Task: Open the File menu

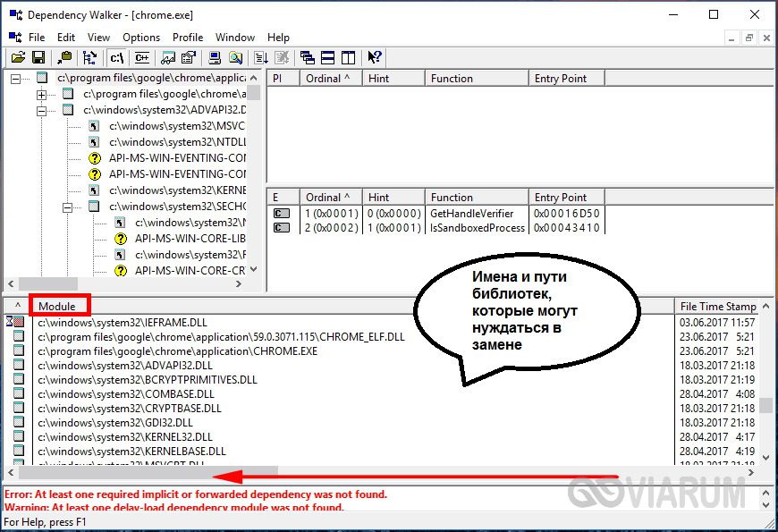Action: click(37, 38)
